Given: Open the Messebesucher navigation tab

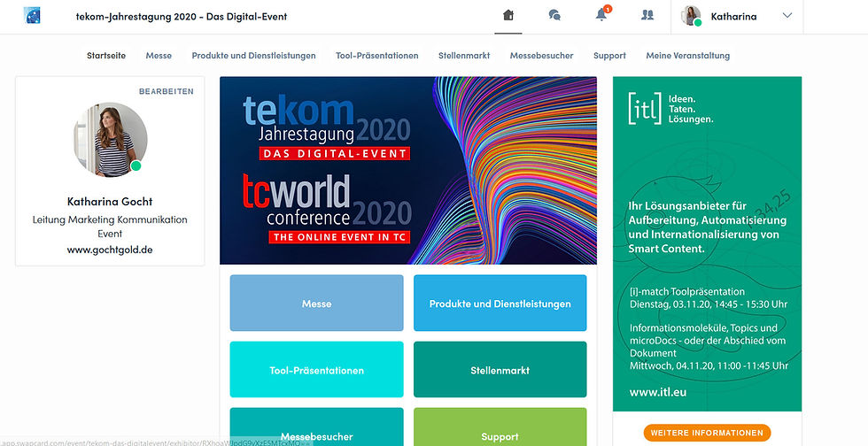Looking at the screenshot, I should [x=541, y=56].
